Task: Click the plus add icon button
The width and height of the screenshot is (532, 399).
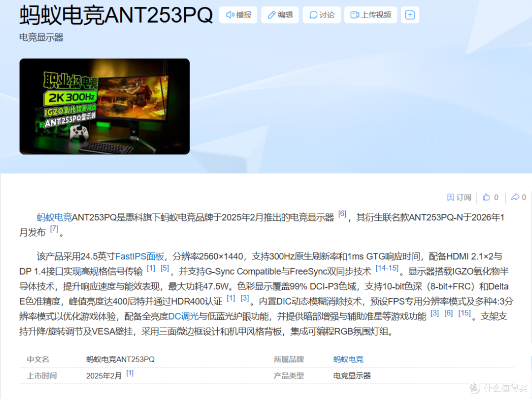Action: (410, 15)
